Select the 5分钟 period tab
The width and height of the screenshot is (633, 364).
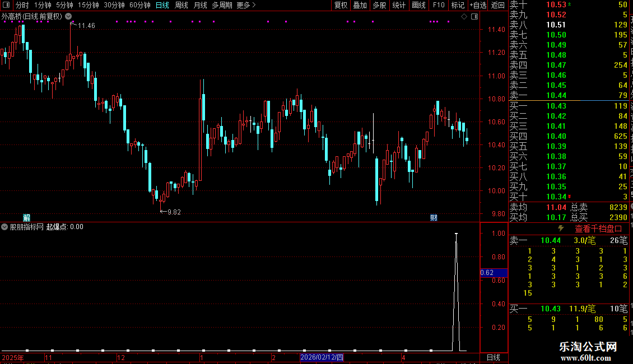click(64, 5)
